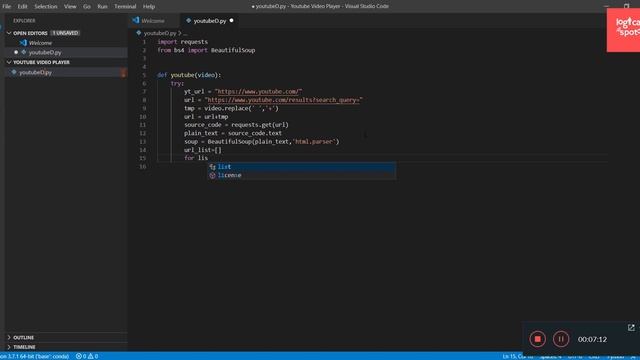Click the class icon beside 'list' suggestion
The width and height of the screenshot is (640, 360).
(x=212, y=167)
